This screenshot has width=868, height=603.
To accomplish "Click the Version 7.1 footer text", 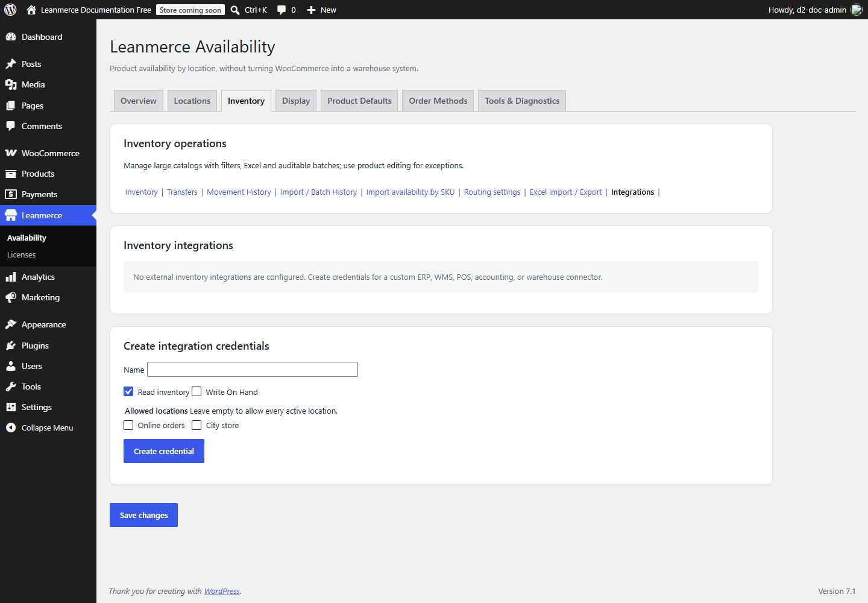I will coord(837,592).
